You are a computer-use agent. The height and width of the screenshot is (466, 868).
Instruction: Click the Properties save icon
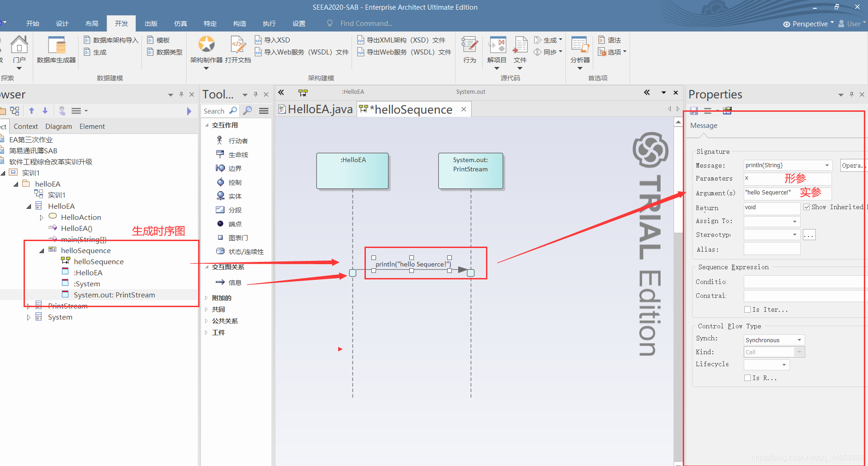point(694,111)
